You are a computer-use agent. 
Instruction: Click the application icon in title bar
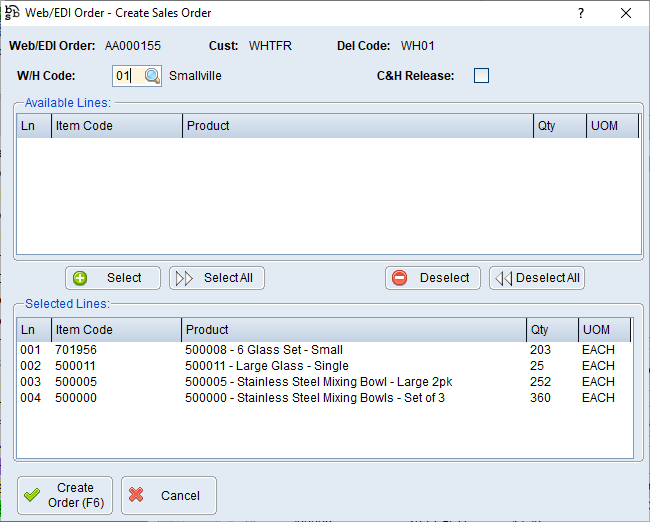coord(12,13)
